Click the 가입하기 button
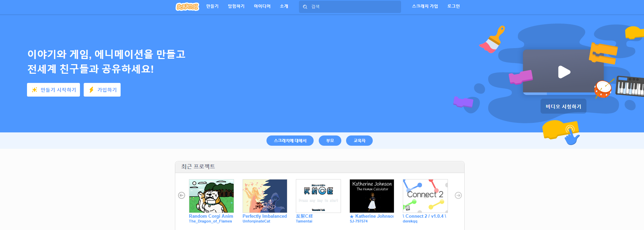This screenshot has width=644, height=230. (102, 90)
